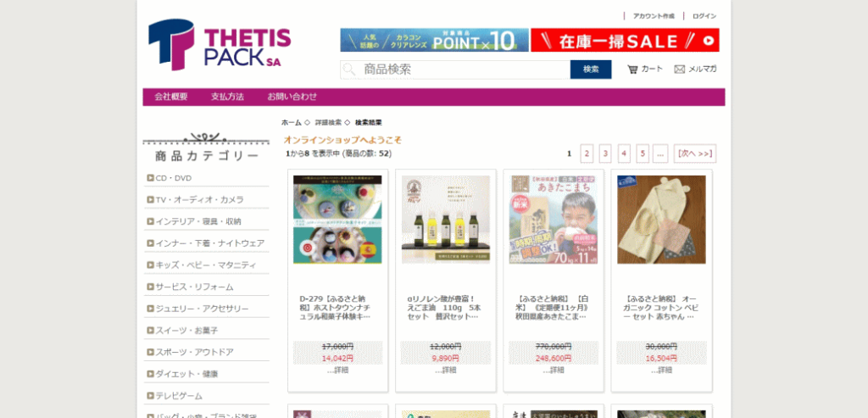868x418 pixels.
Task: Click 詳細検索 in the breadcrumb
Action: (328, 122)
